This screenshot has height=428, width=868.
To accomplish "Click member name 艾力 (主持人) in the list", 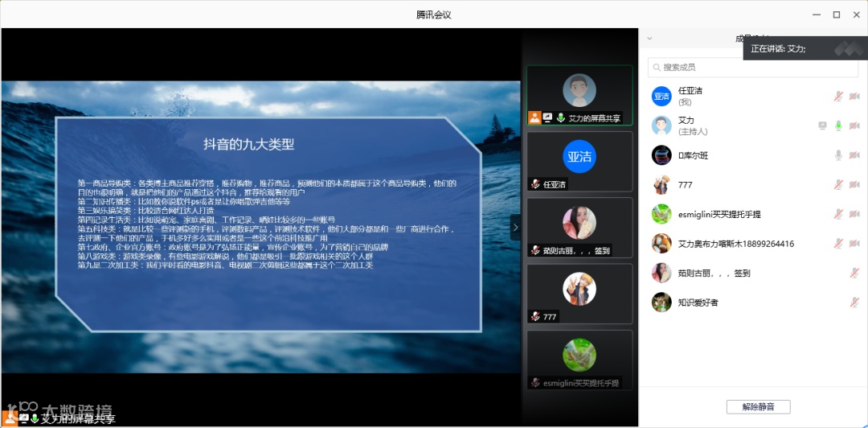I will pos(693,126).
